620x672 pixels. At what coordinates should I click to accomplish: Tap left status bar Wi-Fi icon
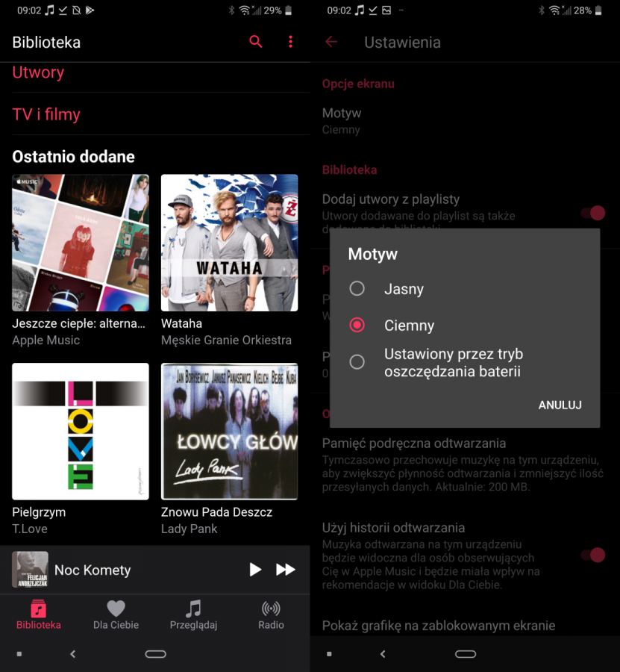pyautogui.click(x=244, y=10)
